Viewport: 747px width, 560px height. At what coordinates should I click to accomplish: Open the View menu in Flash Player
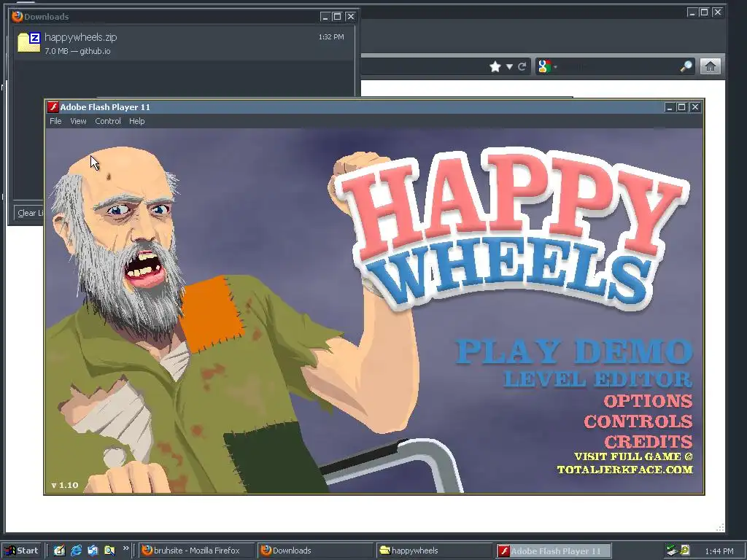click(78, 121)
